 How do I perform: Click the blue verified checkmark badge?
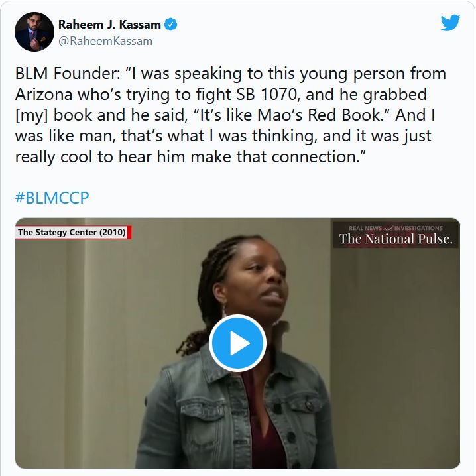tap(170, 25)
